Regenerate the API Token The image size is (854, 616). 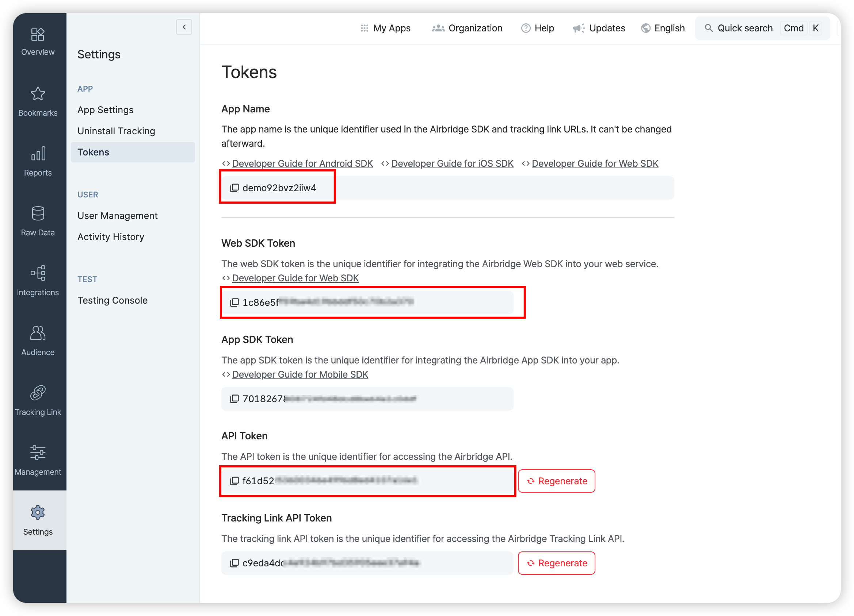click(x=556, y=481)
